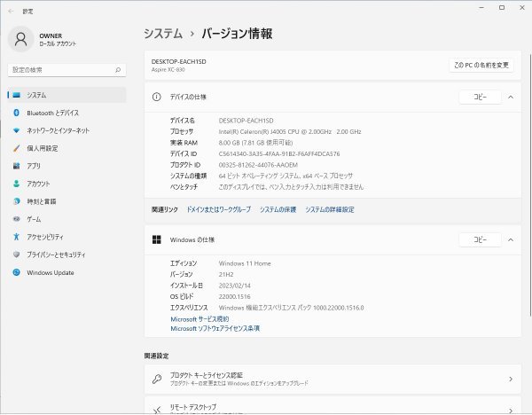Go to ネットワークとインターネット settings
This screenshot has width=532, height=415.
tap(66, 130)
